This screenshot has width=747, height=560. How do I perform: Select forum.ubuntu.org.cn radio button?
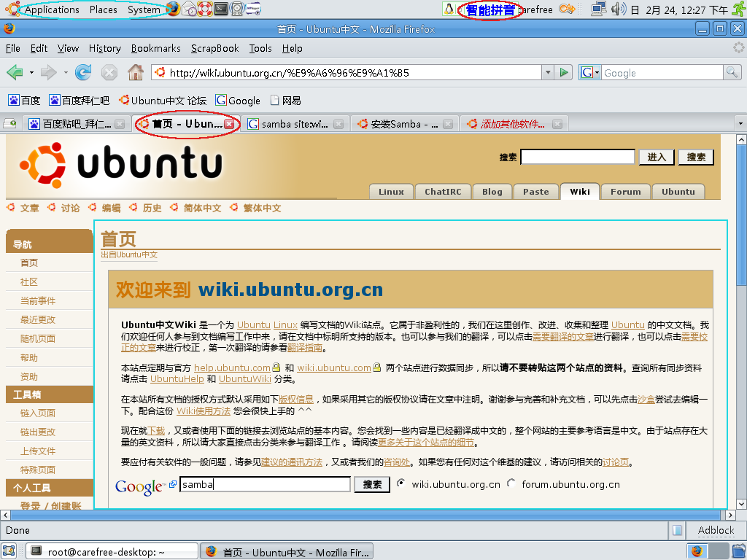(511, 483)
